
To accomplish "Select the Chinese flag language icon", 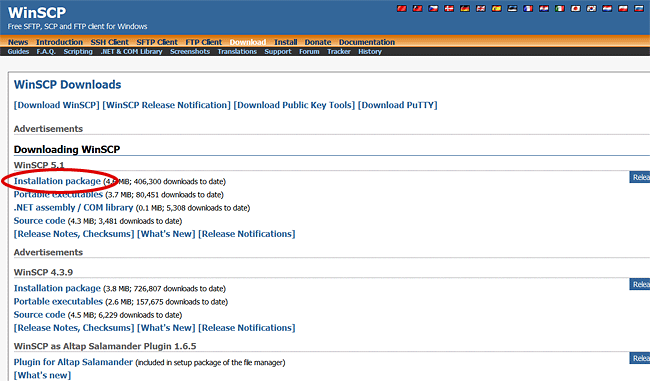I will pos(402,8).
